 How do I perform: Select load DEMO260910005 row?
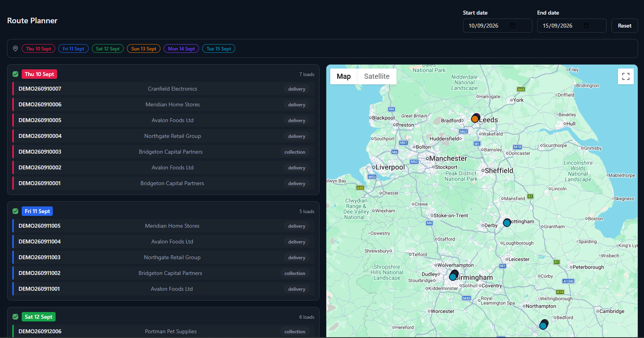[164, 120]
